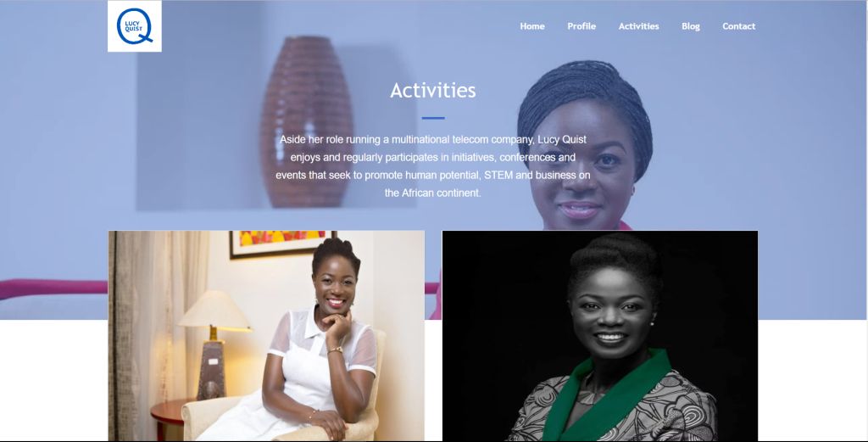This screenshot has height=442, width=868.
Task: Click 'the African continent.' text line
Action: (x=433, y=193)
